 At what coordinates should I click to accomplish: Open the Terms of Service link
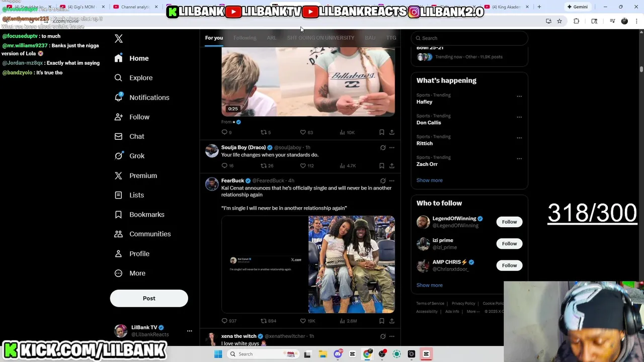[430, 304]
